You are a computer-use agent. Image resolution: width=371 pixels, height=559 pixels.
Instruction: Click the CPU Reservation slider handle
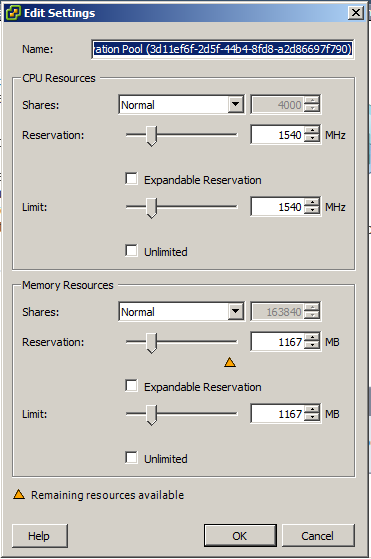point(152,136)
